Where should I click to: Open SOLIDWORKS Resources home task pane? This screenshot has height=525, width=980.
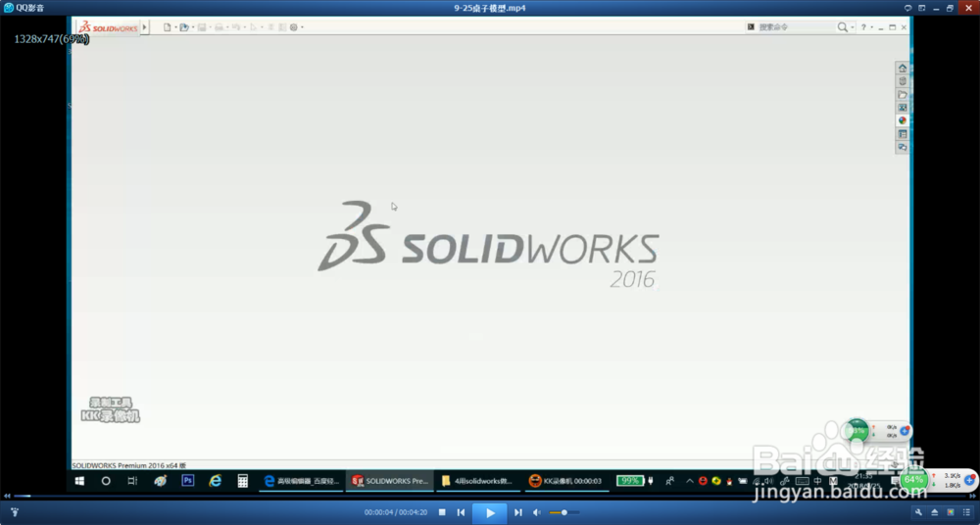(x=902, y=69)
